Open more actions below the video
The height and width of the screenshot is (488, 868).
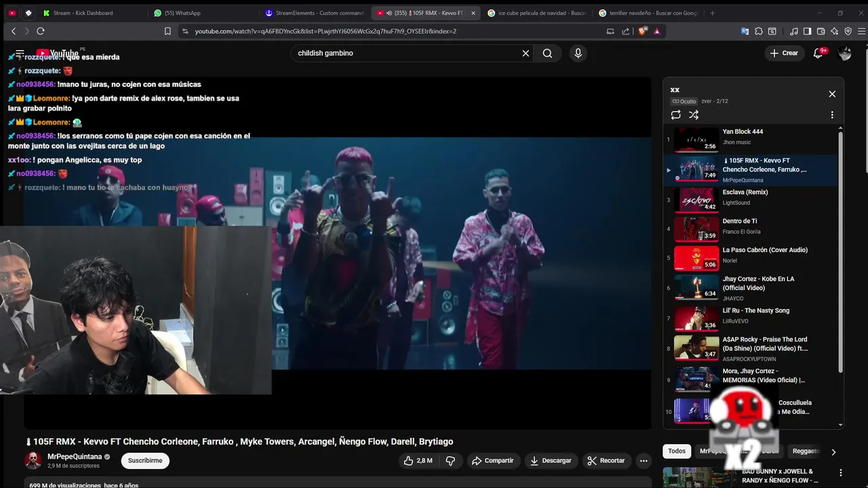click(644, 461)
